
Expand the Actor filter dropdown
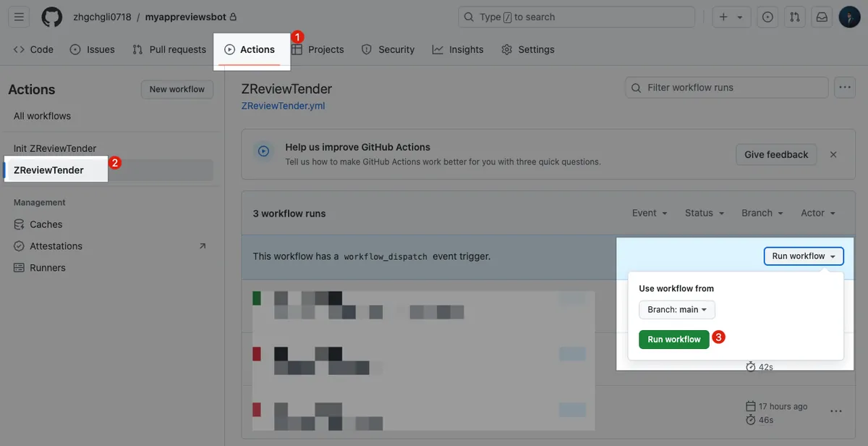(818, 213)
